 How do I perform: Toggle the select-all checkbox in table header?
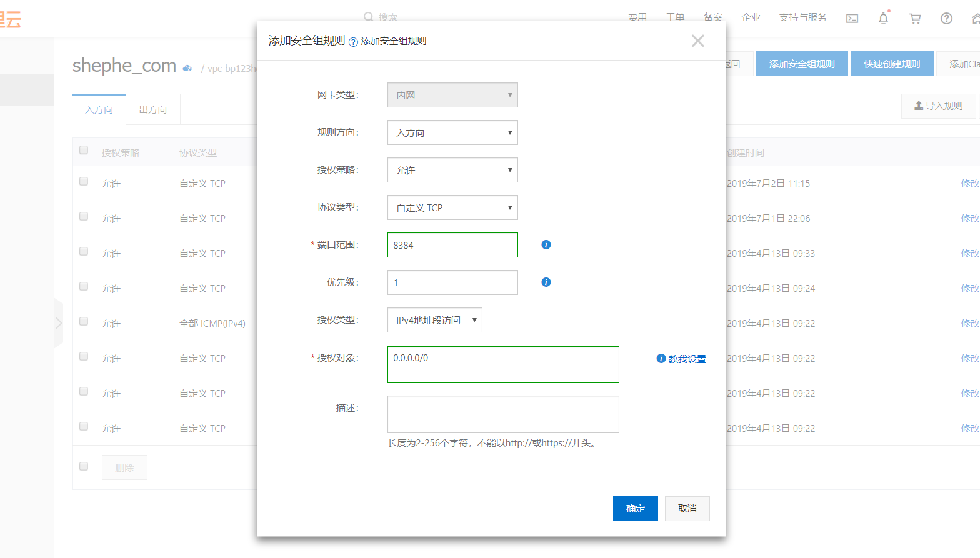click(x=84, y=150)
